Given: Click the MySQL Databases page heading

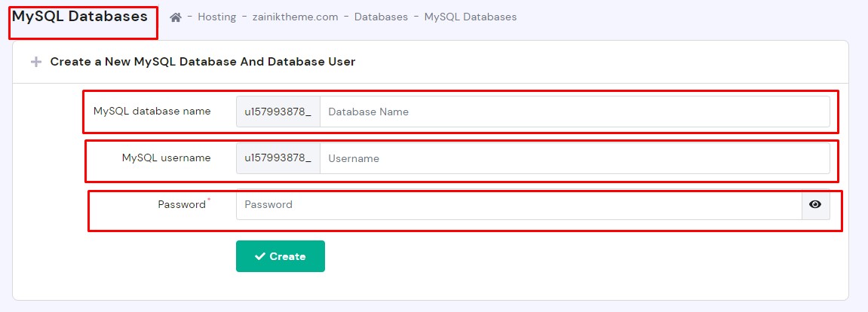Looking at the screenshot, I should click(80, 17).
